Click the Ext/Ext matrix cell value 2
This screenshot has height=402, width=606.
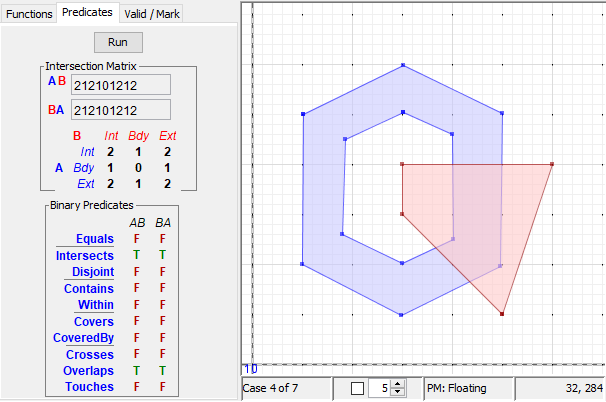point(167,184)
